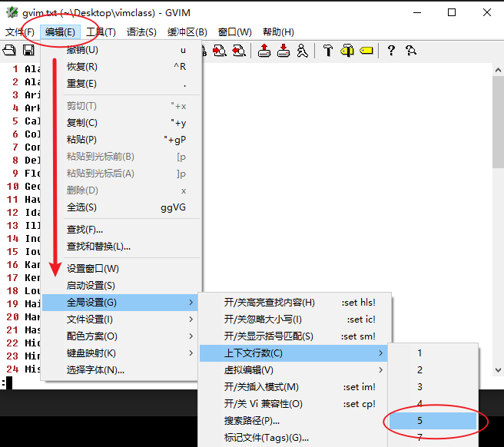Open the 工具(T) menu
Viewport: 504px width, 447px height.
click(101, 32)
